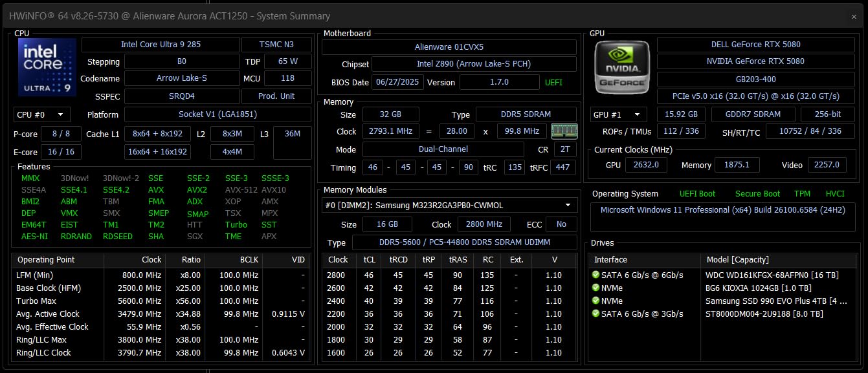The width and height of the screenshot is (868, 373).
Task: Expand the DIMM2 Samsung memory module dropdown
Action: pos(568,205)
